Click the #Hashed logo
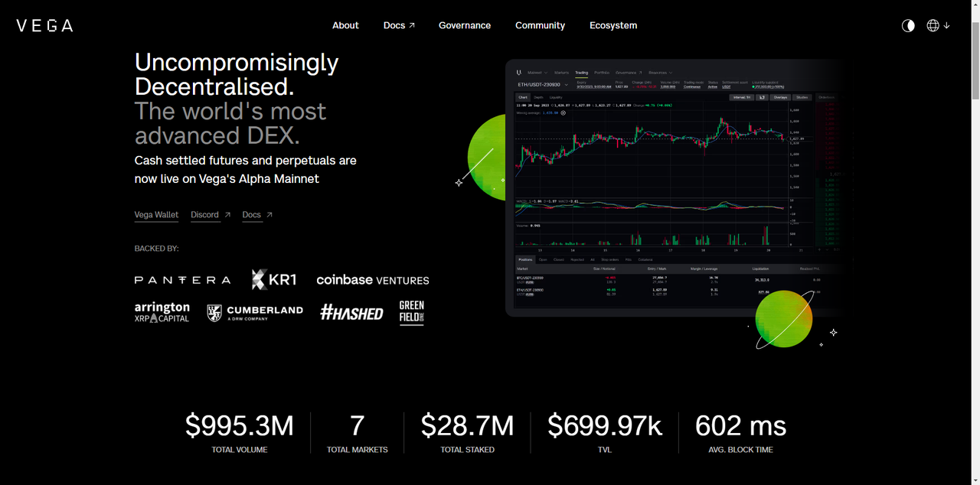This screenshot has width=980, height=485. [x=351, y=312]
